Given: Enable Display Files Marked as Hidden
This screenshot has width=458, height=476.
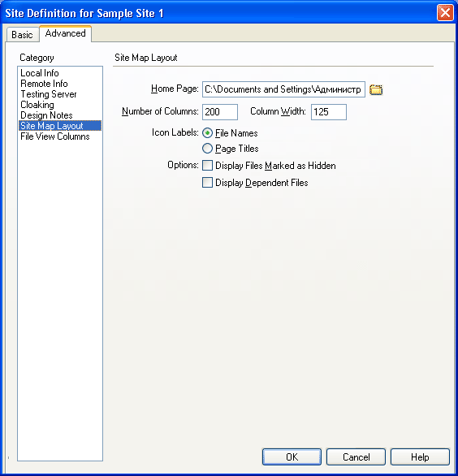Looking at the screenshot, I should 207,166.
